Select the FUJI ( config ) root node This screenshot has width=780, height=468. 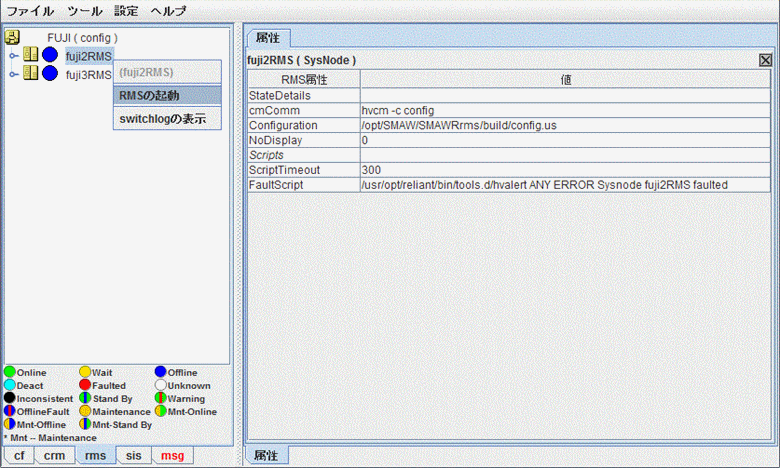click(x=83, y=38)
